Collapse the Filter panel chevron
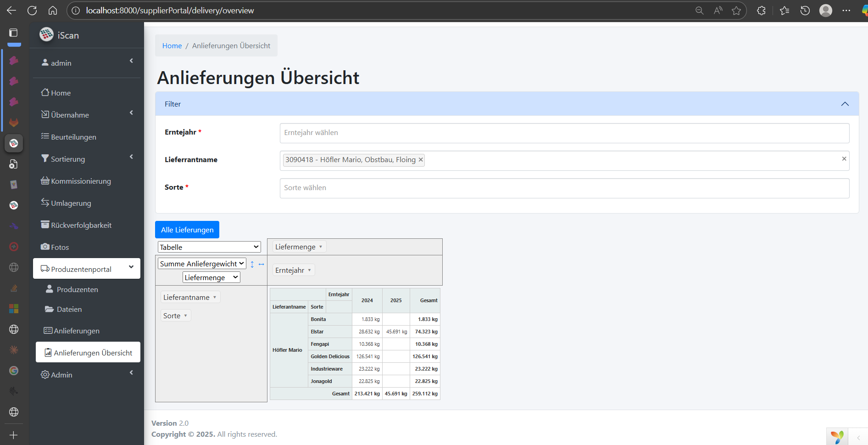 click(845, 104)
